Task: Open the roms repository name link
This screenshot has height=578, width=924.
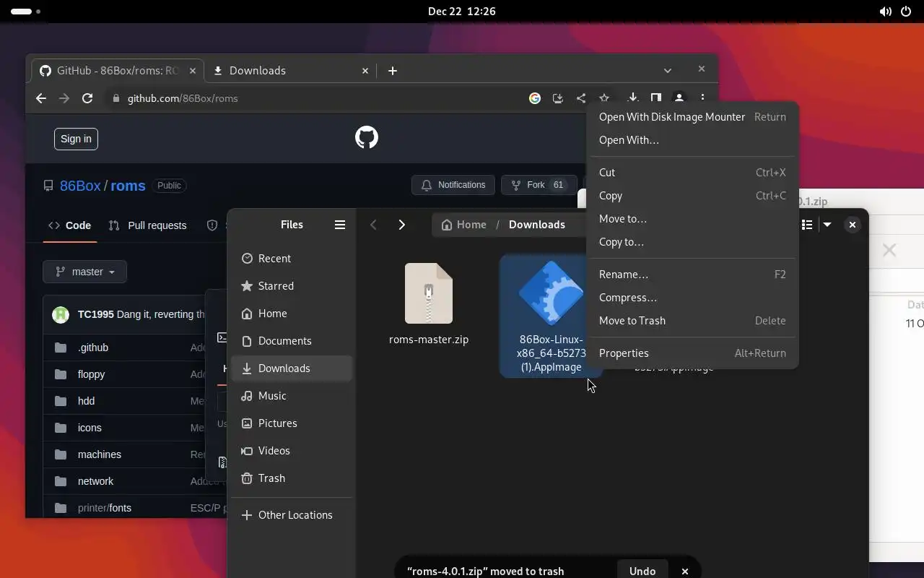Action: pyautogui.click(x=128, y=186)
